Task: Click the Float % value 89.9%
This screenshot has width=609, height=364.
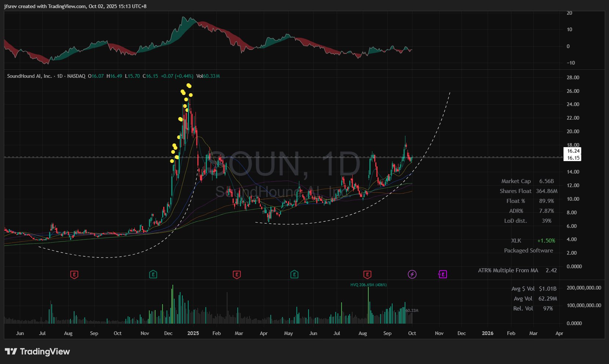Action: coord(547,201)
